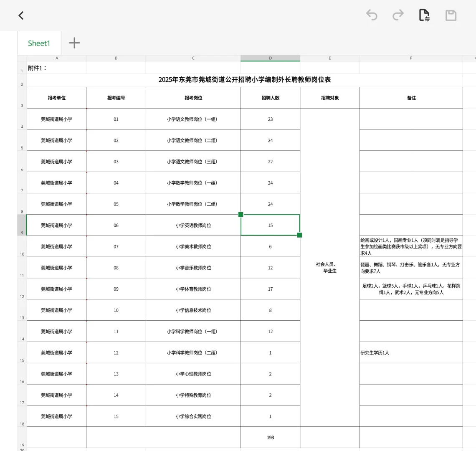Image resolution: width=476 pixels, height=451 pixels.
Task: Select column C header
Action: click(x=193, y=58)
